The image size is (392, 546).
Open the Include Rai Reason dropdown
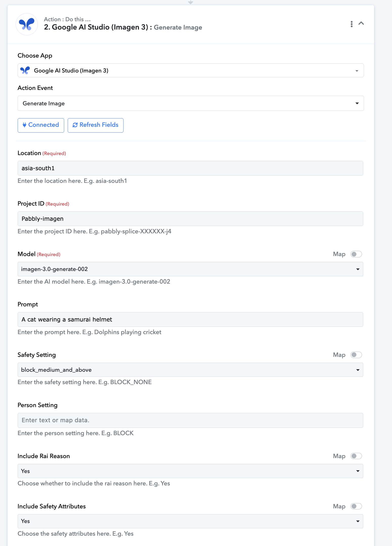pos(190,471)
